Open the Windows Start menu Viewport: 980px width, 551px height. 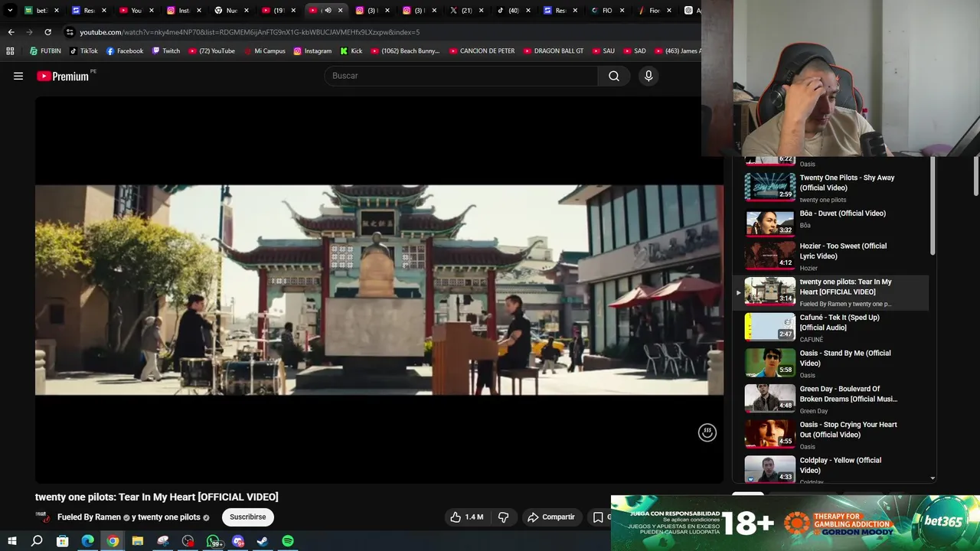[x=11, y=541]
